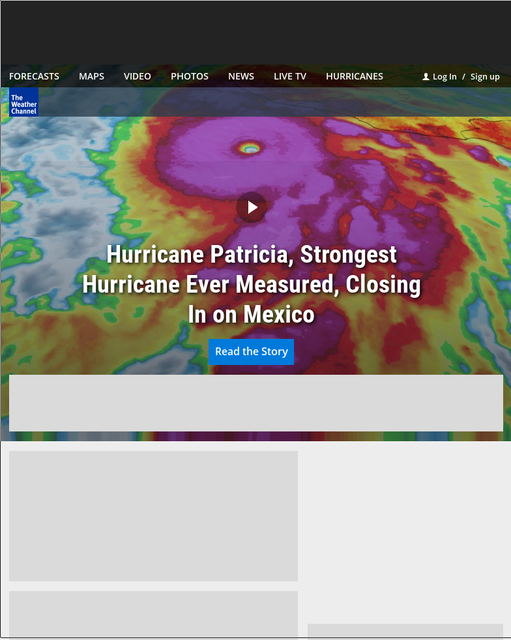Switch to LIVE TV
Screen dimensions: 511x640
[x=290, y=76]
